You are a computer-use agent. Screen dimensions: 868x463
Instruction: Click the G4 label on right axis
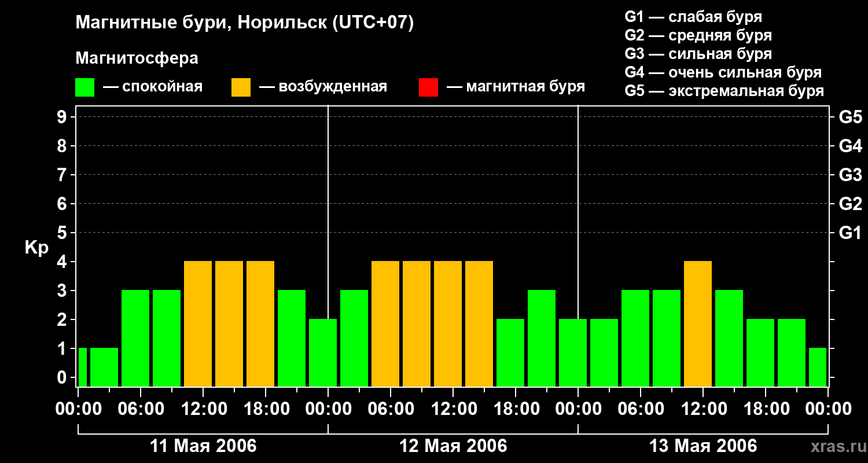[850, 146]
